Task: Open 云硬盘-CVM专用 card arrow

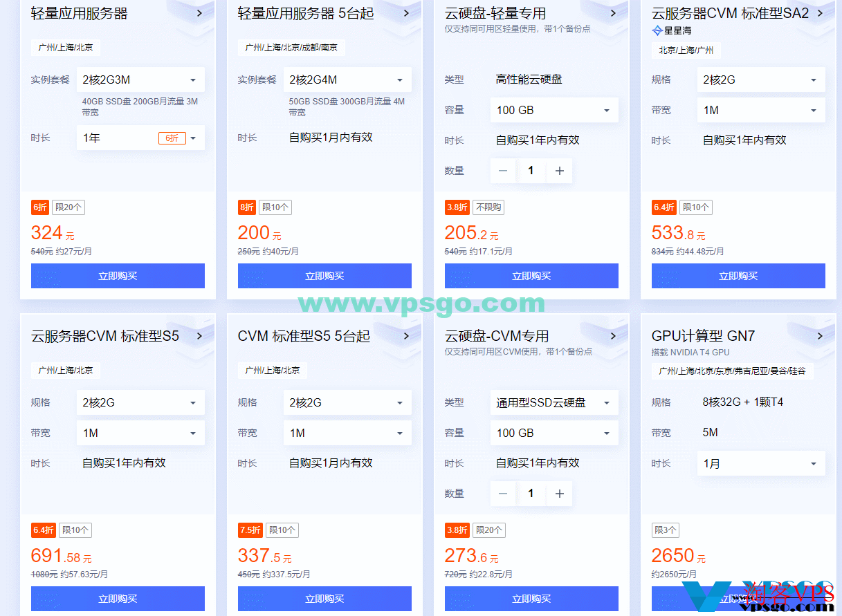Action: point(613,336)
